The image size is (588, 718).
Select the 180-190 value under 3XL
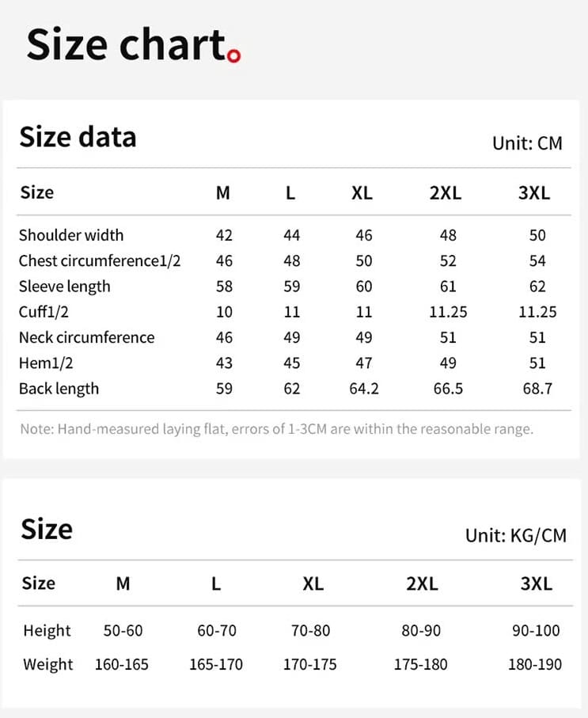coord(535,664)
